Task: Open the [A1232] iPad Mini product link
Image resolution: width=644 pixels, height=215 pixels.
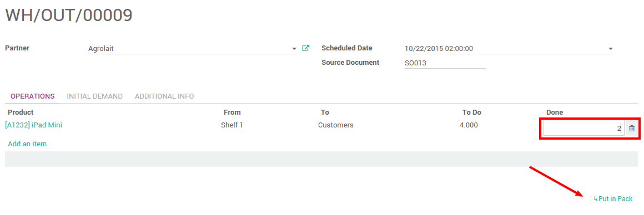Action: coord(34,125)
